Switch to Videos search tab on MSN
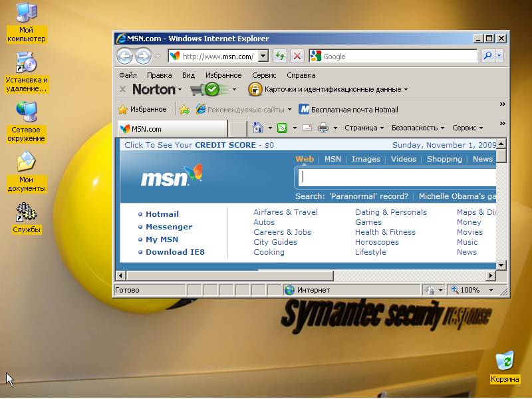 (x=404, y=159)
